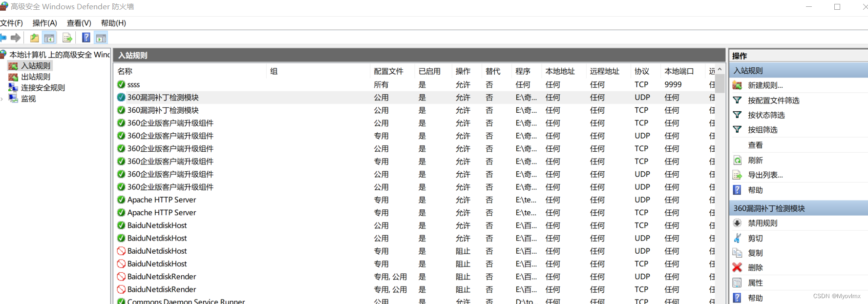
Task: Sort by the 组 column header
Action: (x=319, y=71)
